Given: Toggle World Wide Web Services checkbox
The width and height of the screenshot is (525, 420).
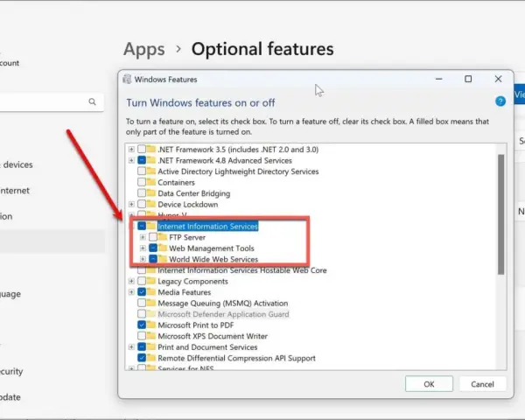Looking at the screenshot, I should [153, 259].
